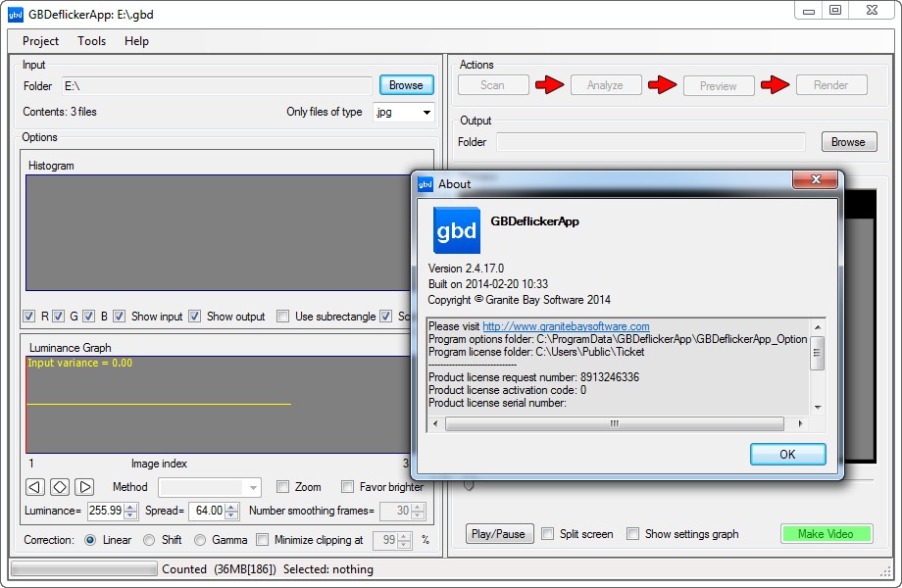This screenshot has height=588, width=902.
Task: Uncheck Show output checkbox
Action: (194, 317)
